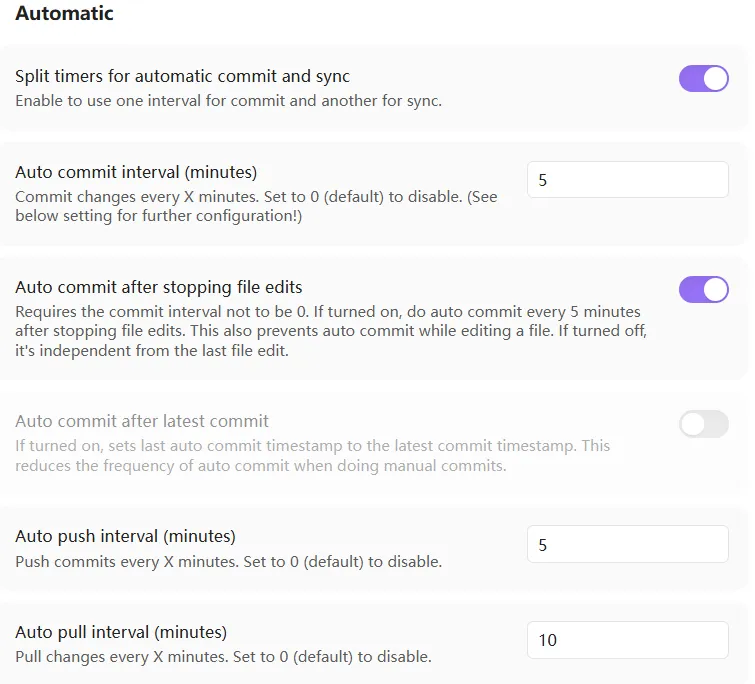755x684 pixels.
Task: Select the 'Auto pull interval (minutes)' label
Action: point(121,632)
